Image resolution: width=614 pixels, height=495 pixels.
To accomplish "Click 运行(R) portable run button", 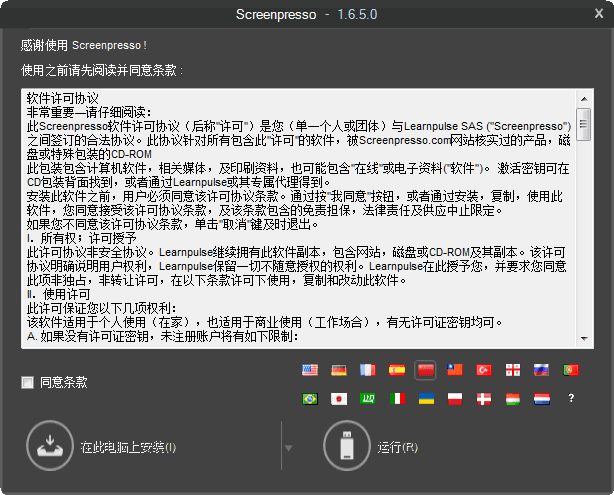I will 370,446.
